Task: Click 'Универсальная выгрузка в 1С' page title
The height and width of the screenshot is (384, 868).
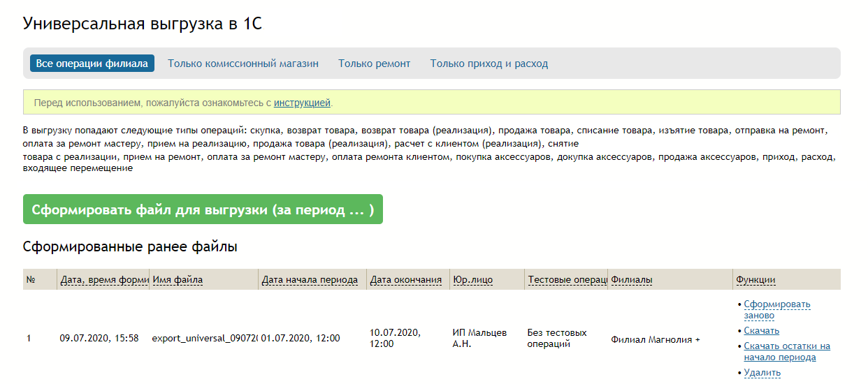Action: (x=143, y=23)
